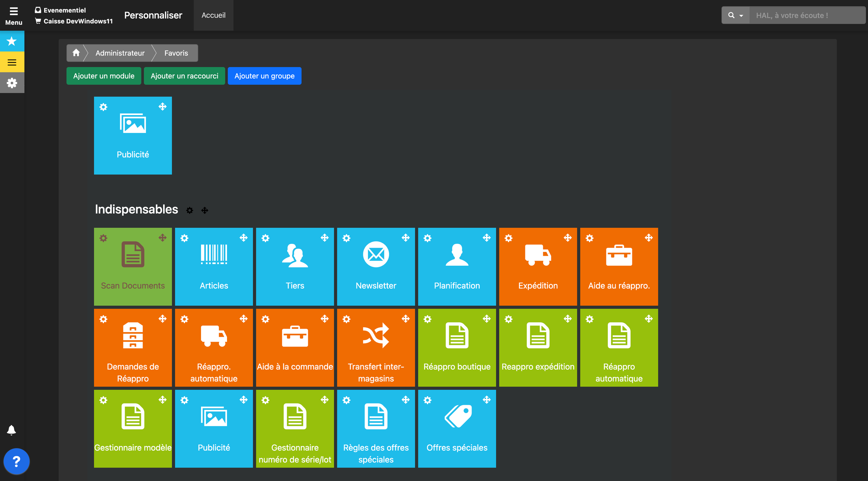Open settings gear on Articles tile
The image size is (868, 481).
tap(184, 238)
